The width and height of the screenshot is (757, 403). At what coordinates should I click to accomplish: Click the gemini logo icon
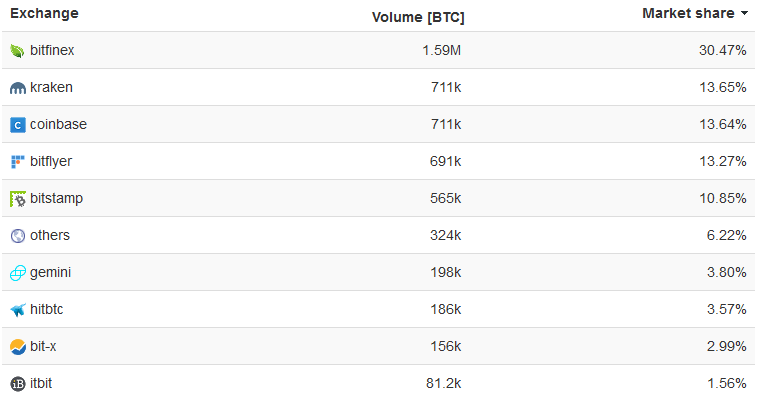[18, 273]
